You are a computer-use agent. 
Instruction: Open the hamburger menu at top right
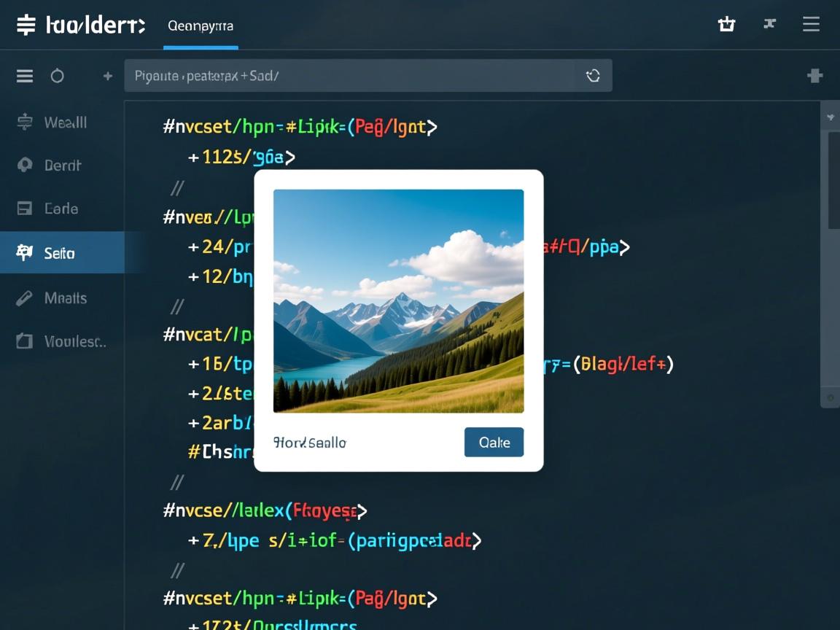click(811, 25)
